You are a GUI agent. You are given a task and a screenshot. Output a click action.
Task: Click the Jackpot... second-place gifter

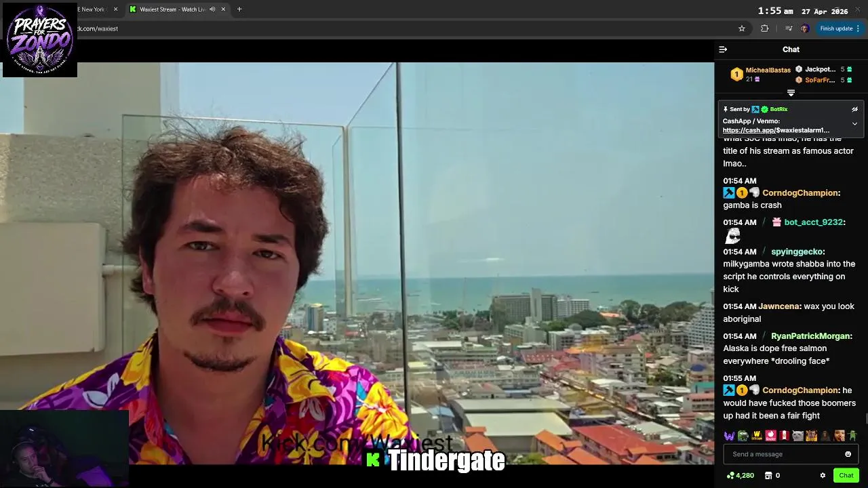click(x=820, y=69)
